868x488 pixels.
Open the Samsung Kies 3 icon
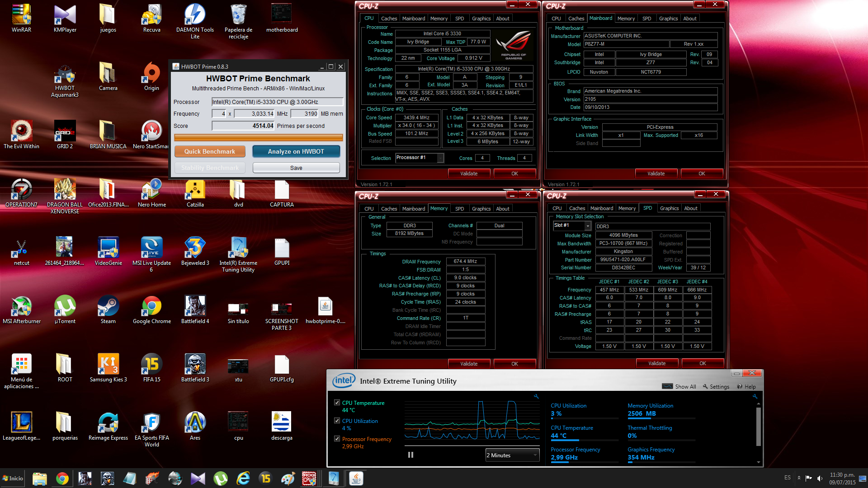108,368
